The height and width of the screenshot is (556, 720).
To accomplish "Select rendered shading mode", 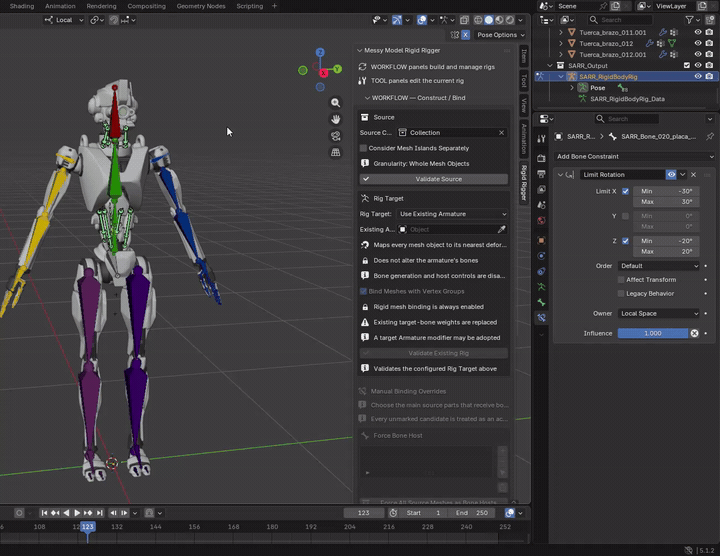I will 510,20.
